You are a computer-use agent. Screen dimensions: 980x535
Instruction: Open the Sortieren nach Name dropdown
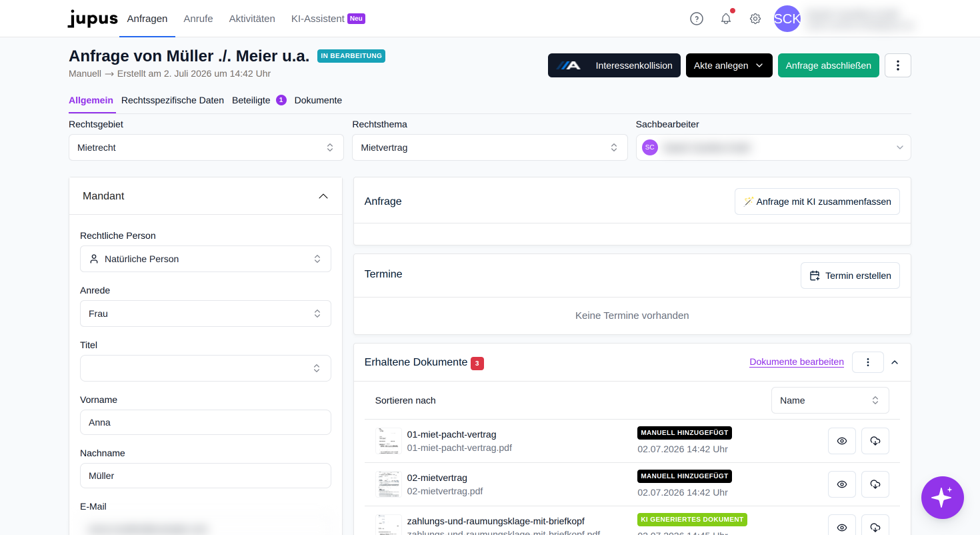830,400
